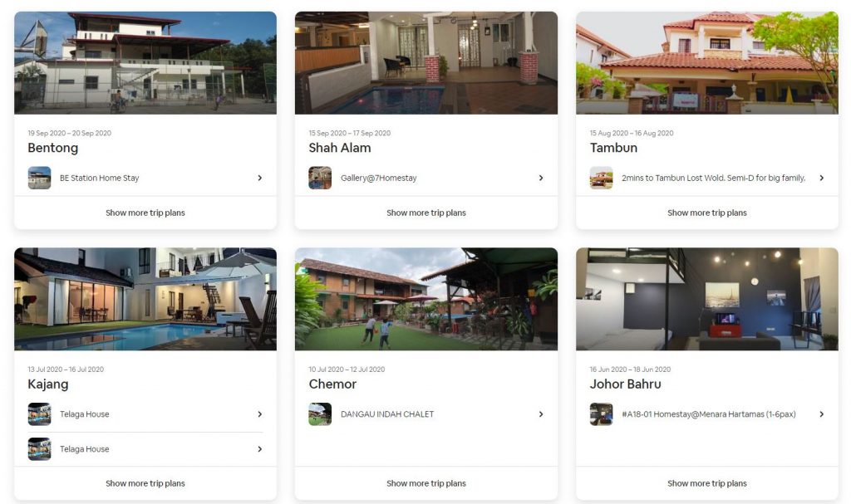
Task: Show more trip plans for Kajang
Action: [145, 483]
